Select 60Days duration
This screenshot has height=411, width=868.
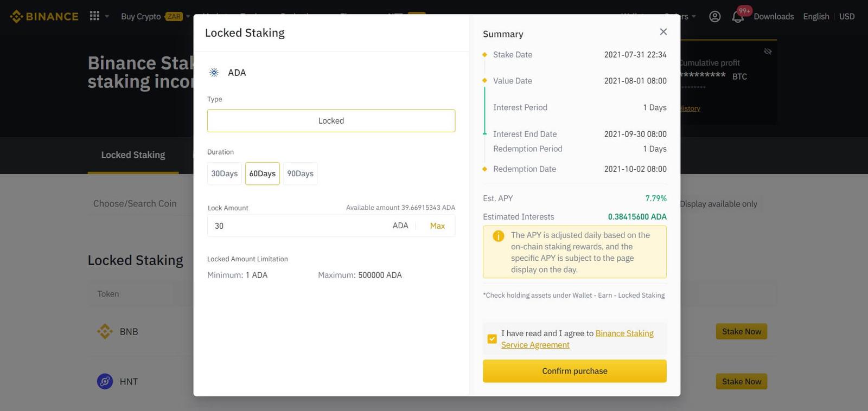click(263, 174)
